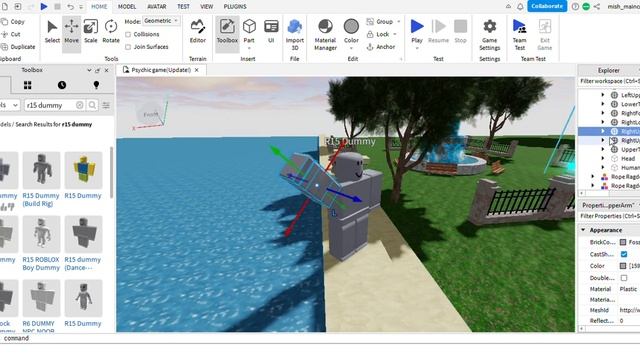640x360 pixels.
Task: Open Toolbox grid inventory tab
Action: 27,85
